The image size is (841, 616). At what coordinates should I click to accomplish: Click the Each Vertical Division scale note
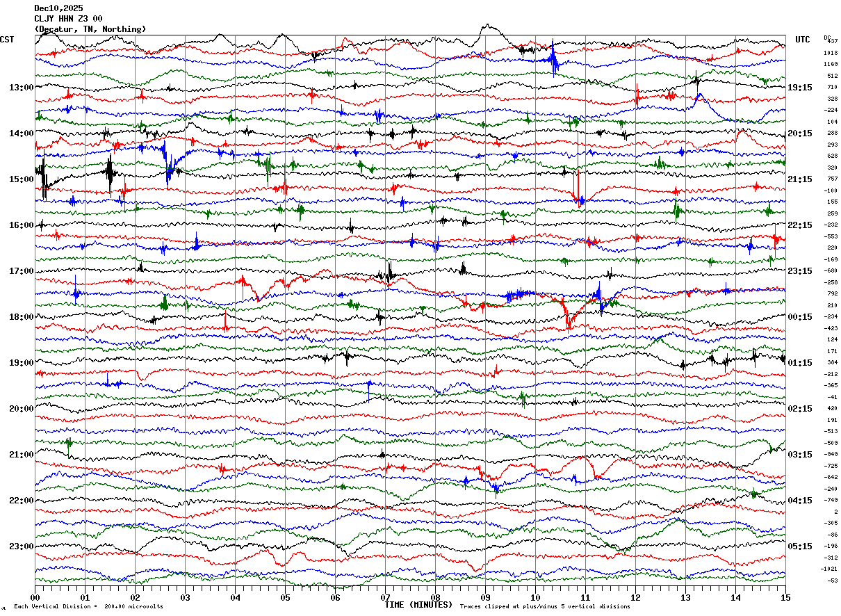click(89, 607)
